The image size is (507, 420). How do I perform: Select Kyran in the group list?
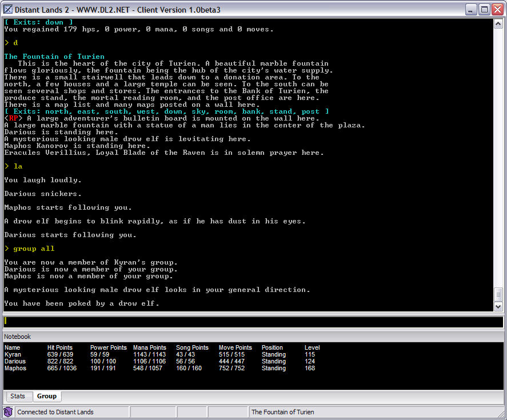tap(13, 354)
